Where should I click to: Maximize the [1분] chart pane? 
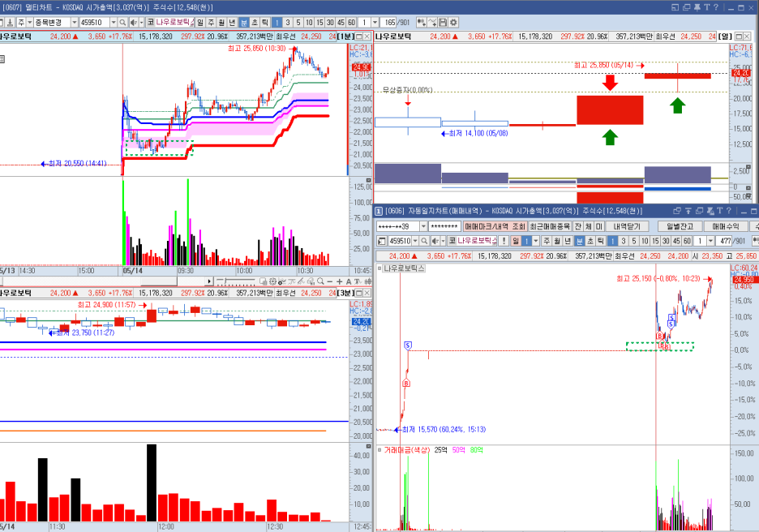pyautogui.click(x=358, y=36)
